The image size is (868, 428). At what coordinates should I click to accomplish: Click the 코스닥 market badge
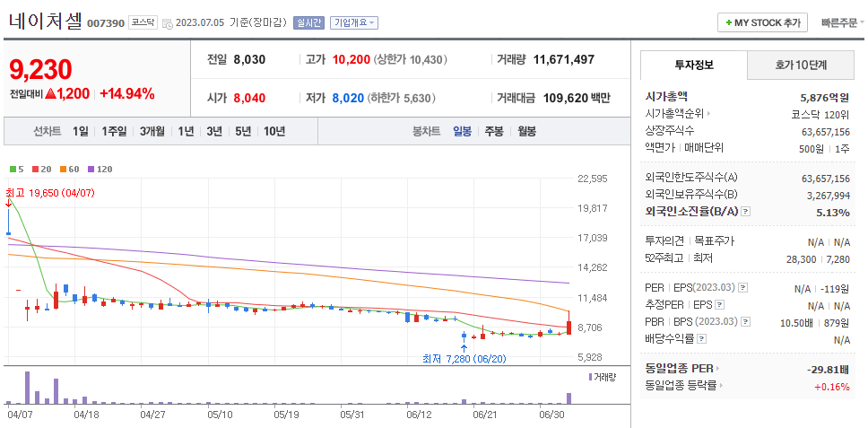(x=143, y=22)
